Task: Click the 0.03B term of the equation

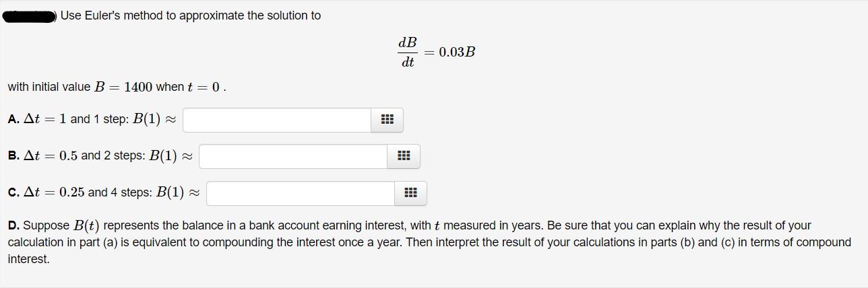Action: 457,52
